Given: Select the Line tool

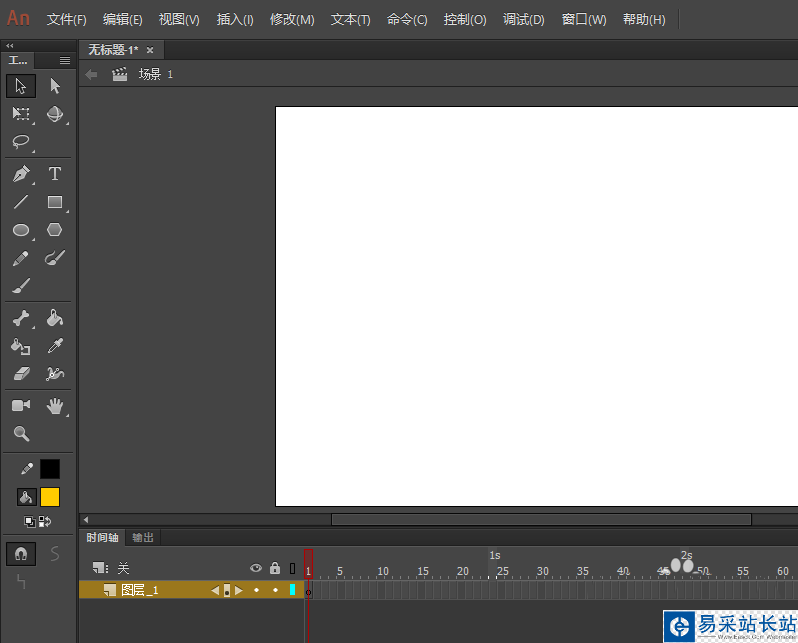Looking at the screenshot, I should tap(21, 202).
